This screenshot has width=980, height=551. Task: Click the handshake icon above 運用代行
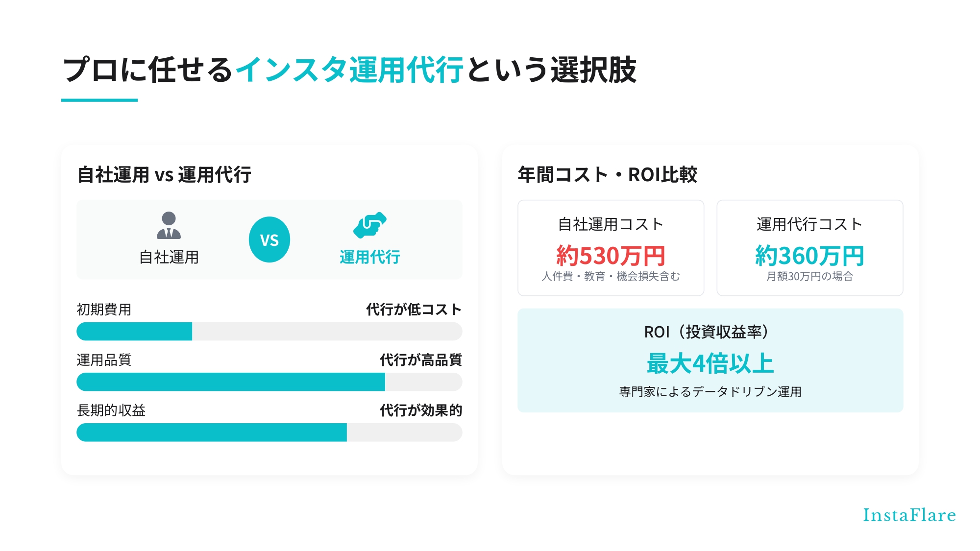[370, 225]
